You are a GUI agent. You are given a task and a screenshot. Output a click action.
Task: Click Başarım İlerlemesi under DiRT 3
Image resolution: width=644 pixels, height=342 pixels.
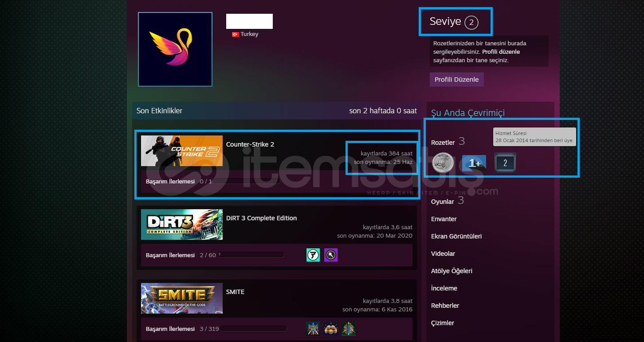coord(170,255)
